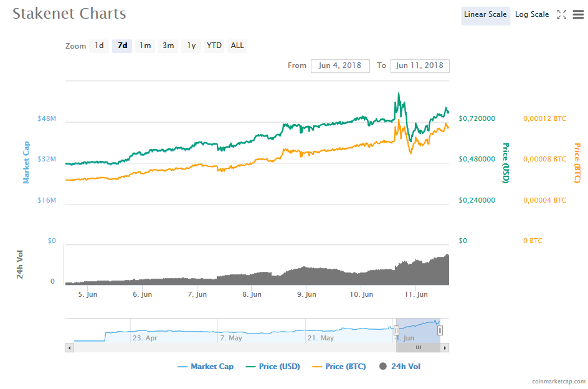Grab the left navigator range handle
The width and height of the screenshot is (588, 389).
point(396,330)
